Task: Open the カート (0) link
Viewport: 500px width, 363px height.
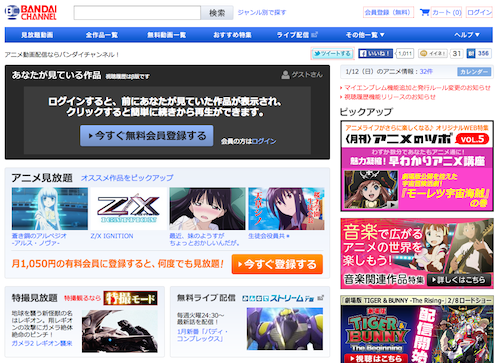Action: [447, 13]
